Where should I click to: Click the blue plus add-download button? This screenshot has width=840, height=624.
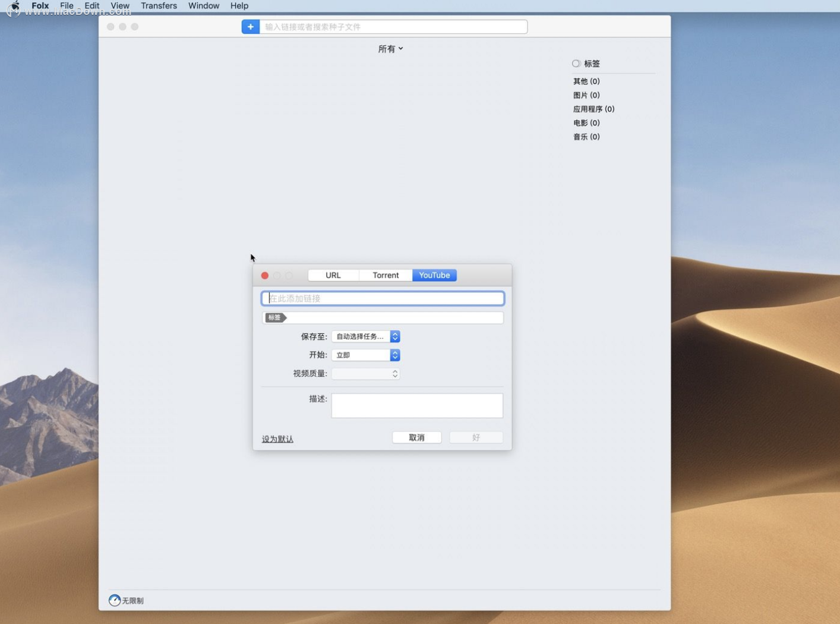coord(251,27)
